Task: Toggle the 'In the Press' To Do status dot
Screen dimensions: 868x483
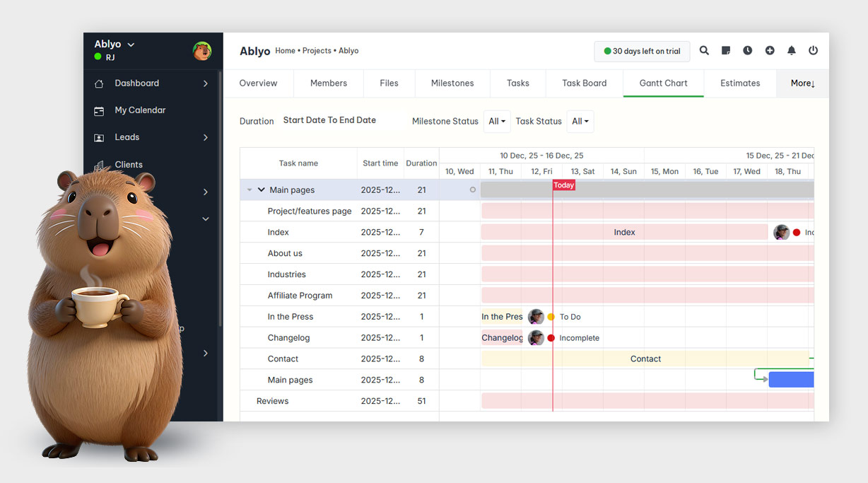Action: [550, 316]
